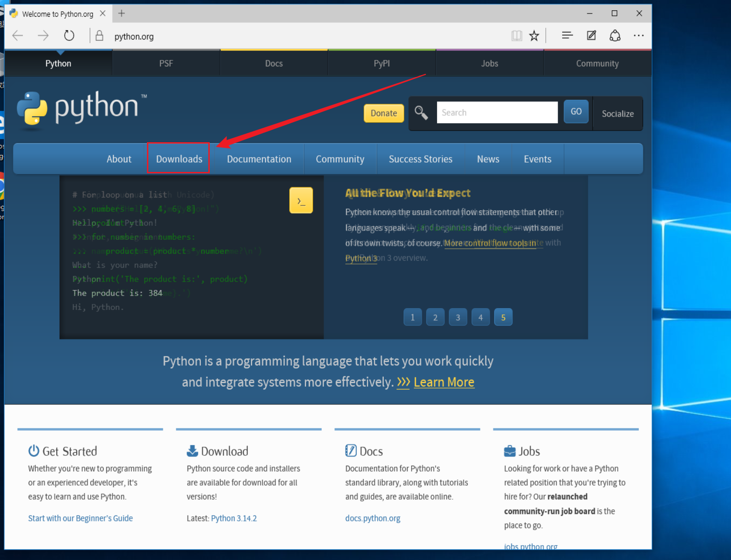Show slide 1 of the carousel
The image size is (731, 560).
coord(412,317)
